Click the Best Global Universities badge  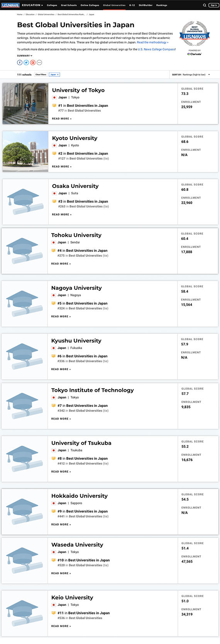click(195, 34)
